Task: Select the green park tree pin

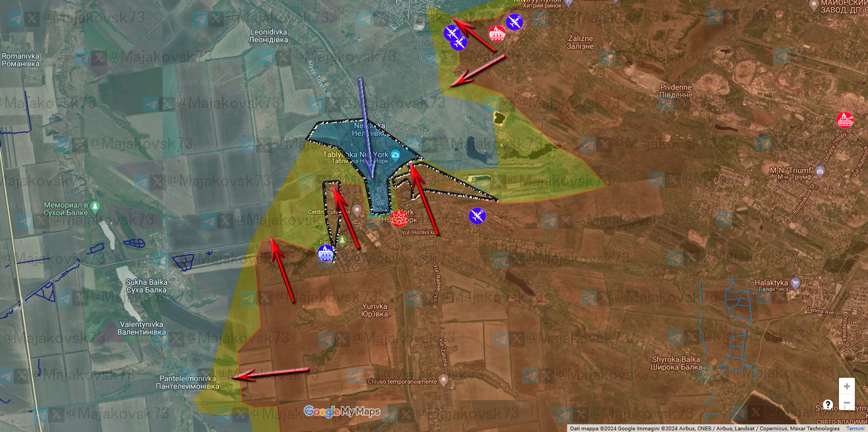Action: (342, 240)
